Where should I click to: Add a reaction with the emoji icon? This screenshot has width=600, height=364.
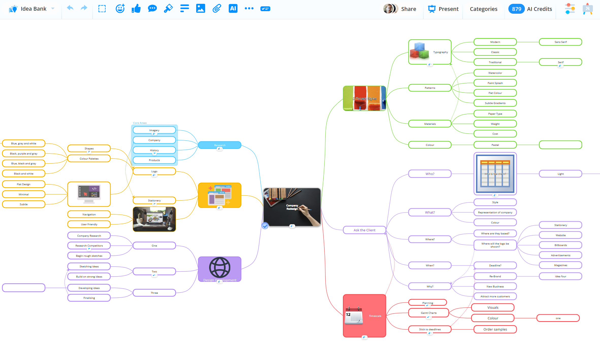click(120, 8)
